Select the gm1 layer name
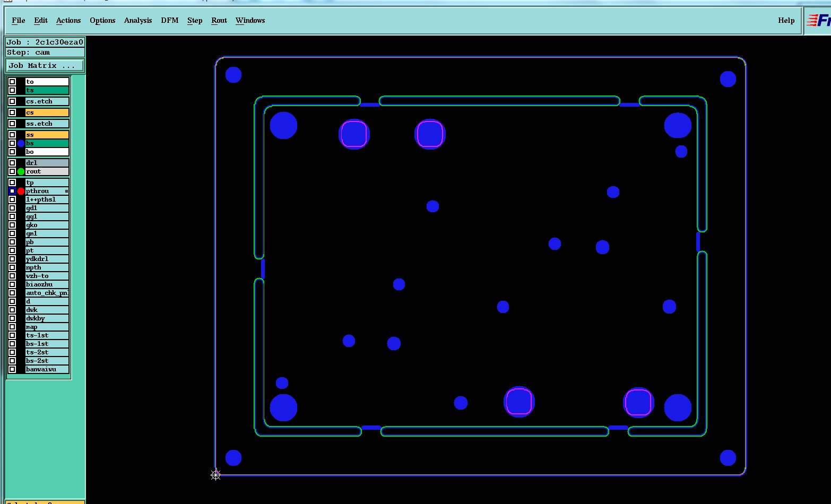 (47, 233)
